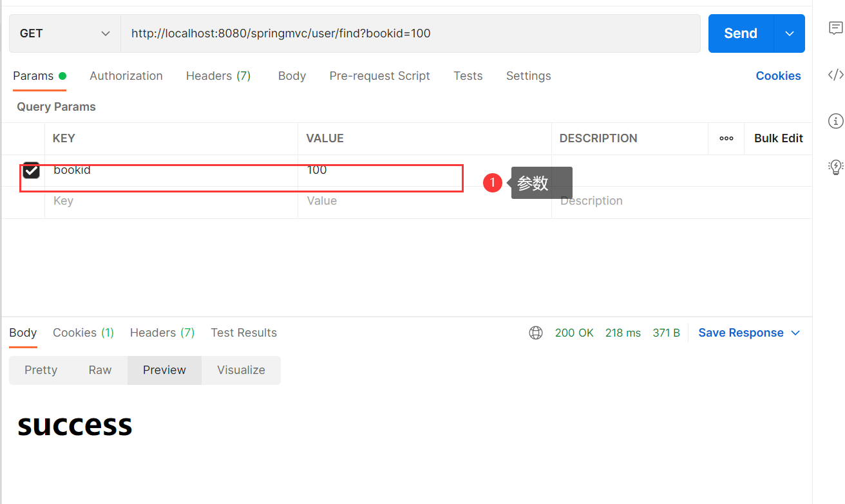
Task: Open the Settings tab
Action: (x=528, y=76)
